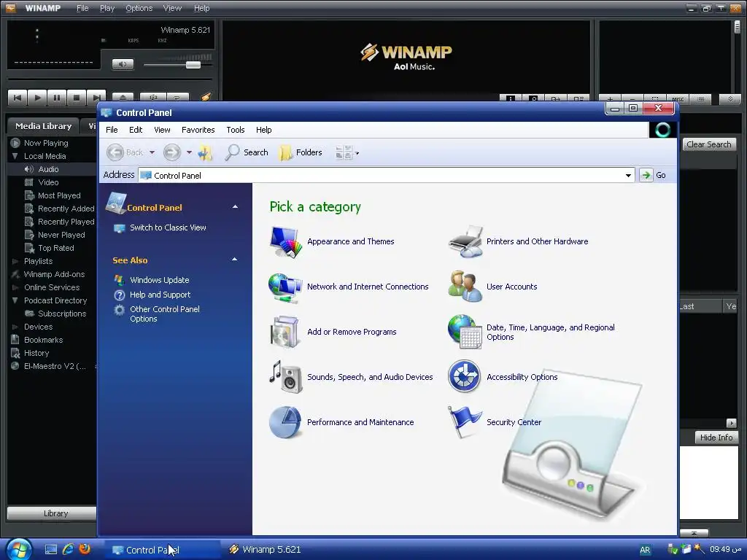Click Other Control Panel Options link
Screen dimensions: 747x560
(164, 314)
